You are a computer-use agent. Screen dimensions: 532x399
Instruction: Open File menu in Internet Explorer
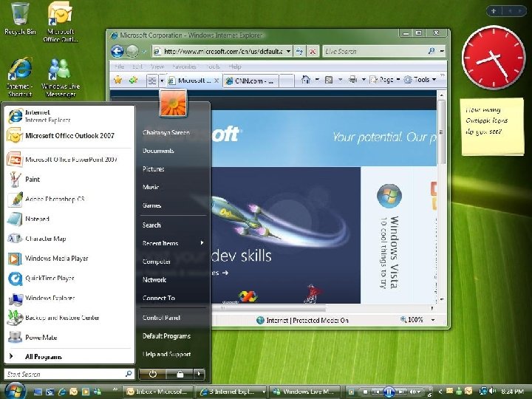120,66
